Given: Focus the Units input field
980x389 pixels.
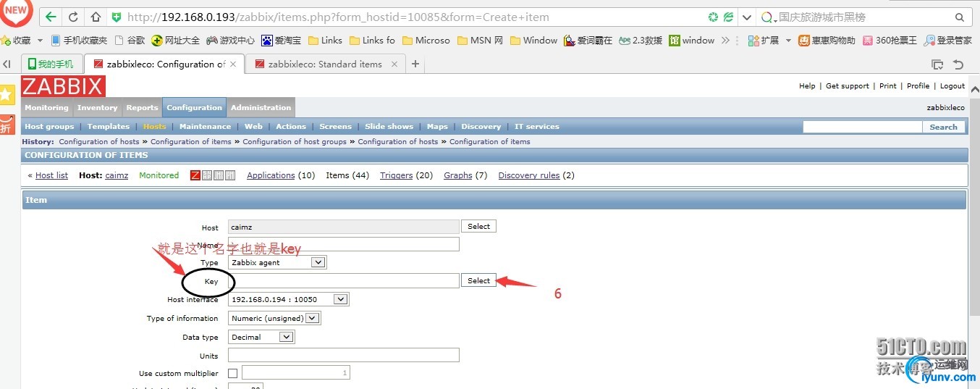Looking at the screenshot, I should pyautogui.click(x=344, y=355).
